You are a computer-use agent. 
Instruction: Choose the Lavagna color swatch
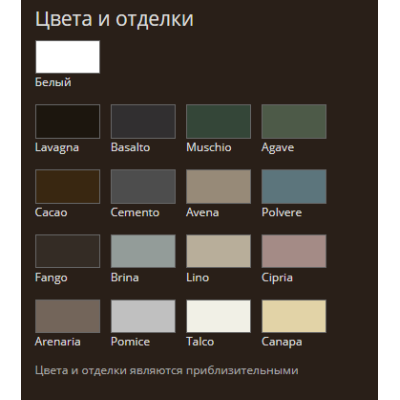pyautogui.click(x=68, y=121)
